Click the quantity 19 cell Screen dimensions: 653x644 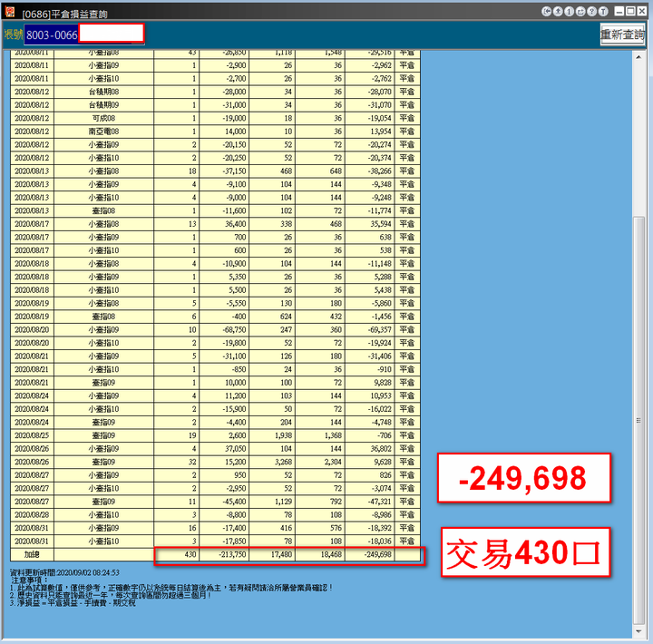177,435
